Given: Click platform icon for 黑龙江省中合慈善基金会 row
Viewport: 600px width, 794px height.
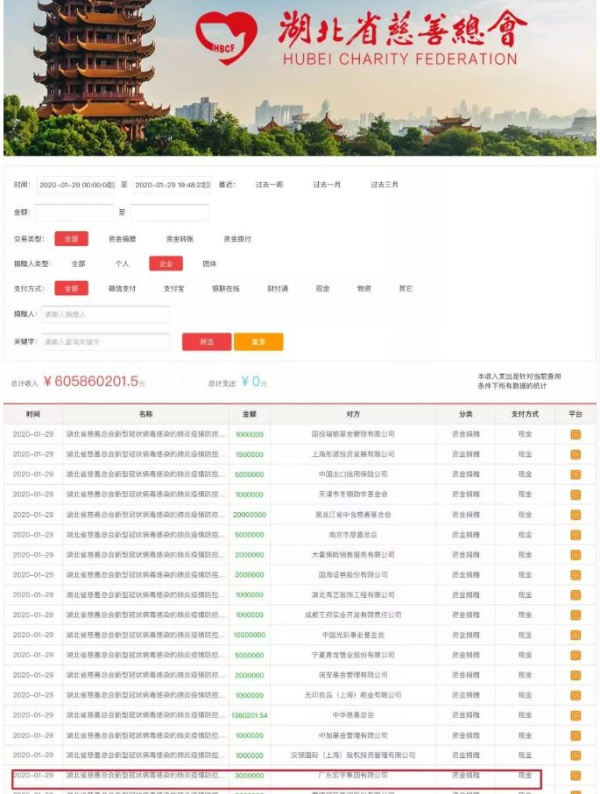Looking at the screenshot, I should click(x=575, y=515).
